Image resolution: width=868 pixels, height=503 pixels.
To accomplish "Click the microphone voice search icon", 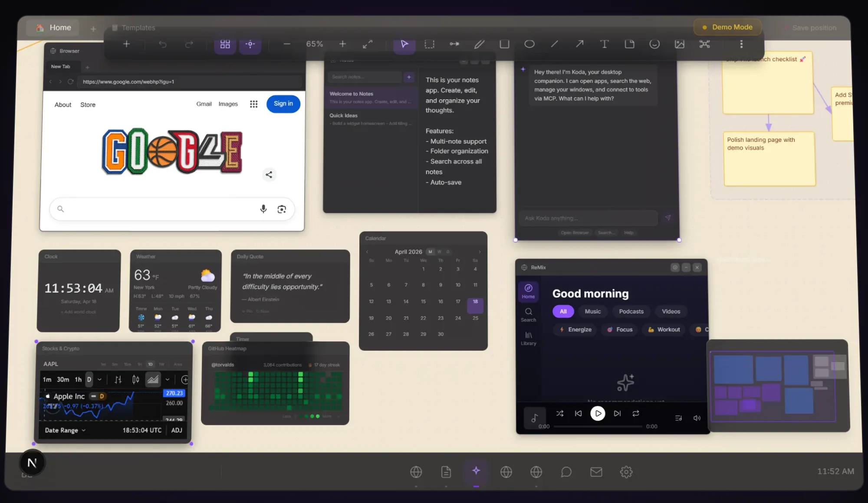I will pos(263,209).
